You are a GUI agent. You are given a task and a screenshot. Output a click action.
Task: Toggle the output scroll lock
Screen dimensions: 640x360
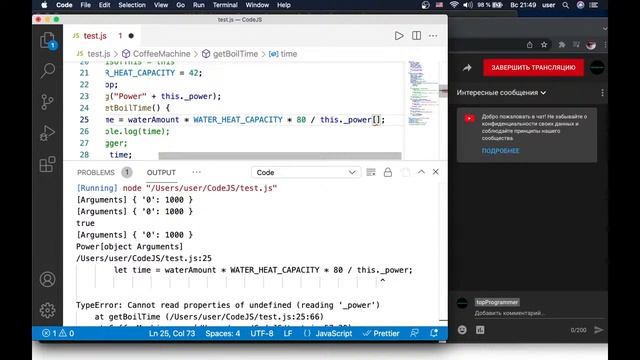(x=388, y=172)
